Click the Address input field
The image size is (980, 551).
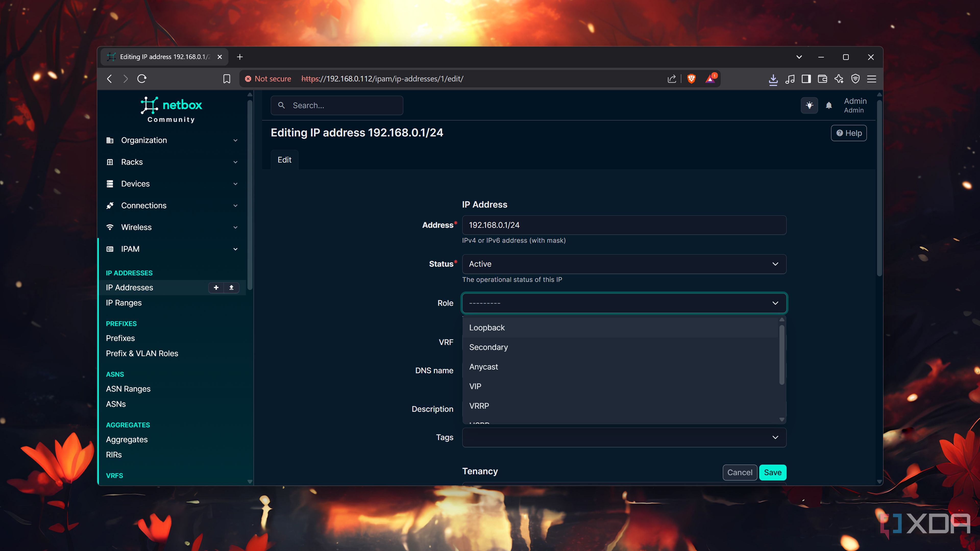tap(624, 225)
